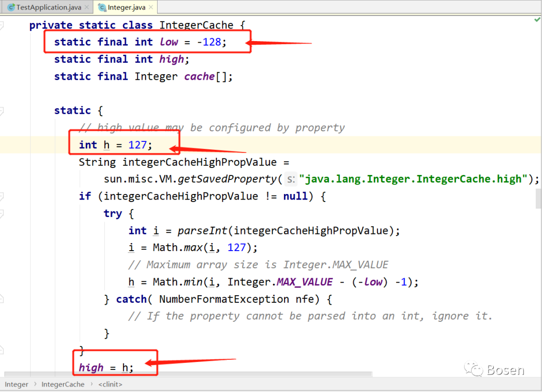Click the 'private' keyword in class declaration

click(51, 25)
